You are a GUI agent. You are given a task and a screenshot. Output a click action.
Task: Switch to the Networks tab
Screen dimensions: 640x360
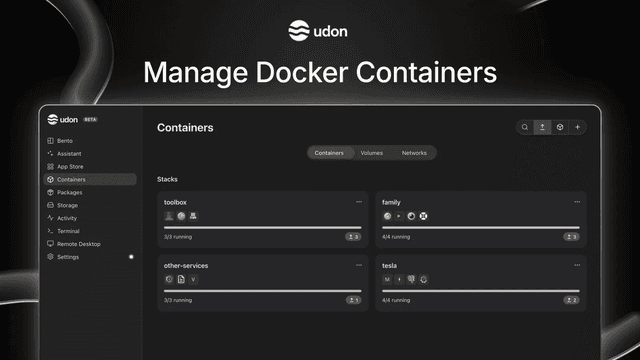click(414, 153)
